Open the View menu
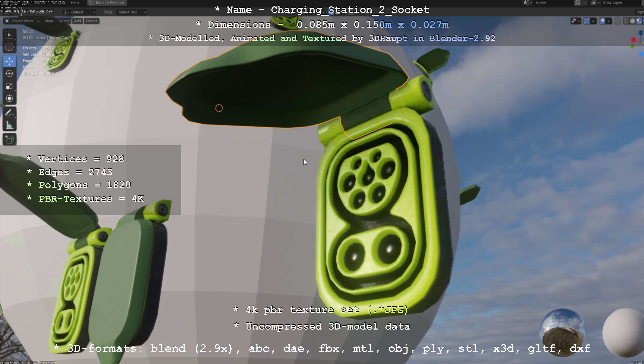 click(49, 21)
